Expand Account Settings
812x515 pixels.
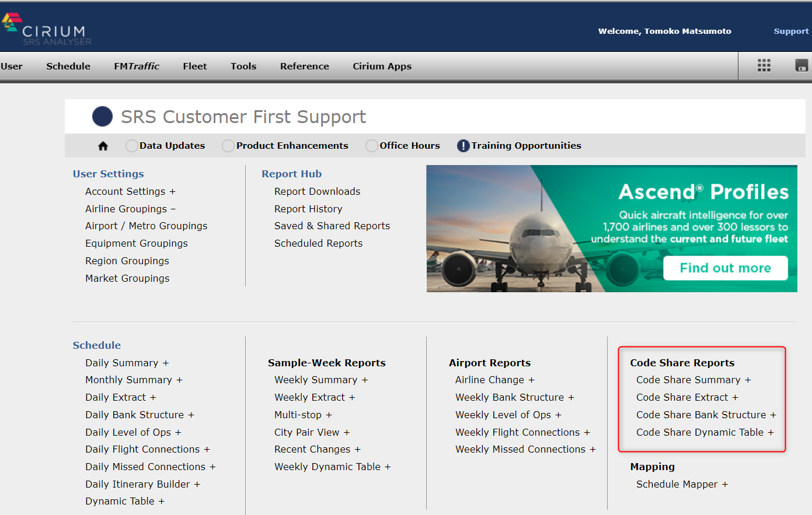click(x=130, y=191)
